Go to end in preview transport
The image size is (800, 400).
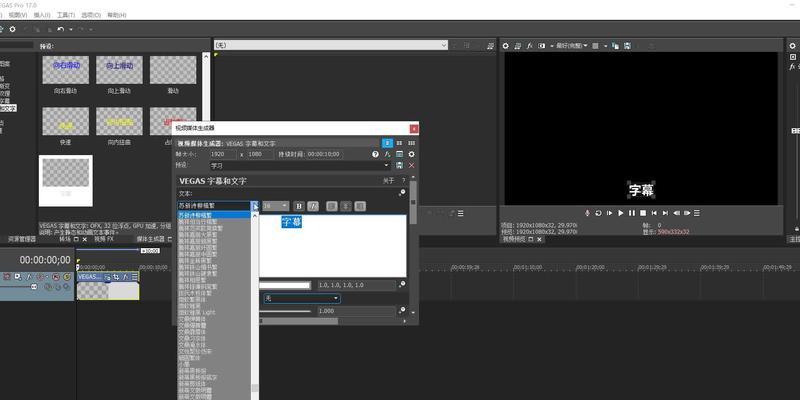(665, 213)
